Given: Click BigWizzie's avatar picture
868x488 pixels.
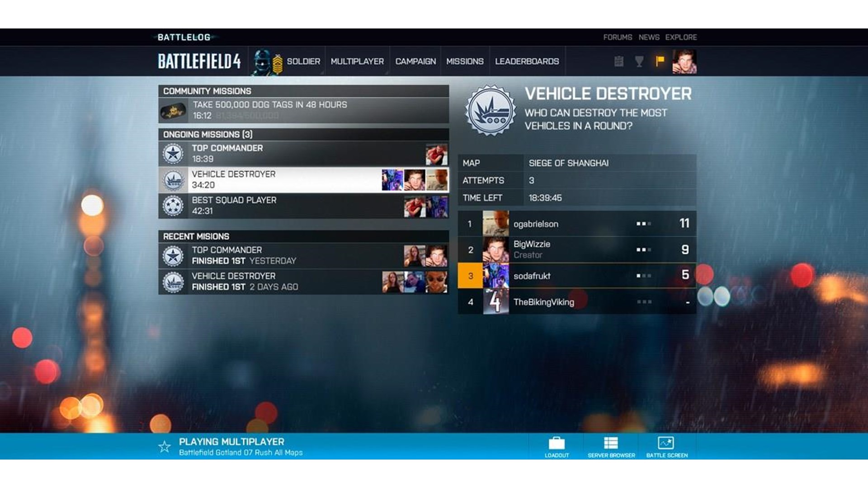Looking at the screenshot, I should 495,250.
